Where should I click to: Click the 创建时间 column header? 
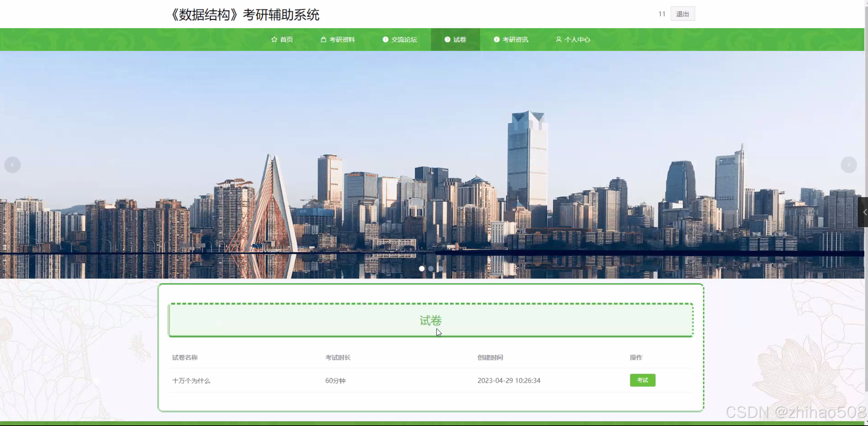click(x=490, y=358)
